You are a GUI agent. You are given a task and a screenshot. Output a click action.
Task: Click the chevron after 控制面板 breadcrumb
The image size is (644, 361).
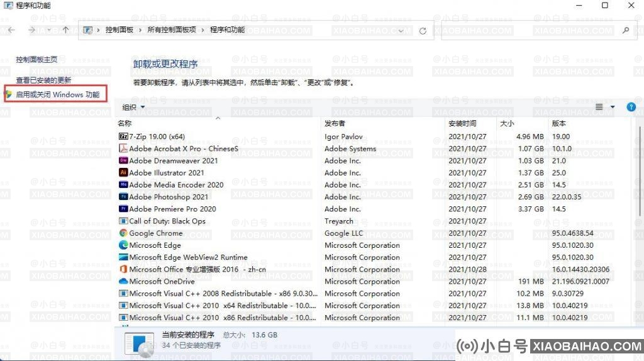140,30
